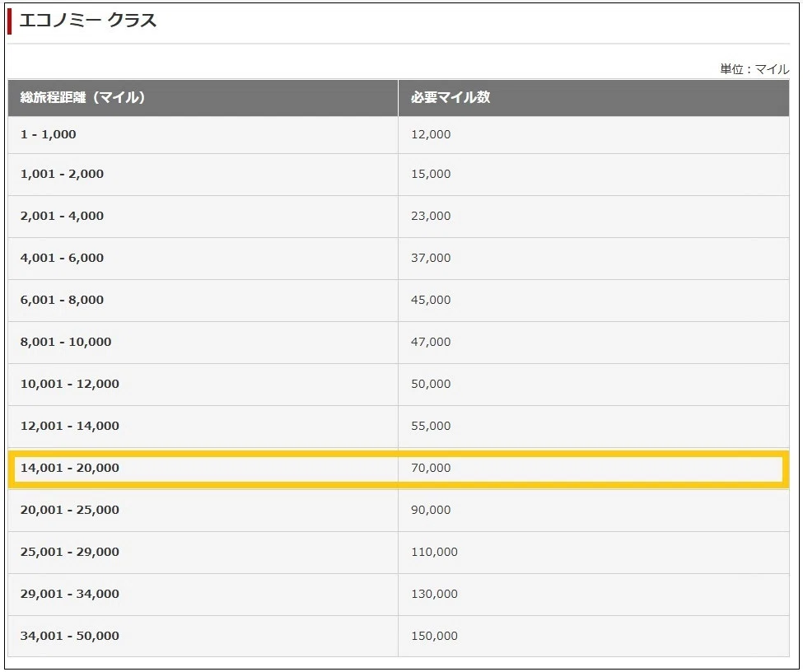803x672 pixels.
Task: Click the 90,000 required miles value
Action: click(x=431, y=510)
